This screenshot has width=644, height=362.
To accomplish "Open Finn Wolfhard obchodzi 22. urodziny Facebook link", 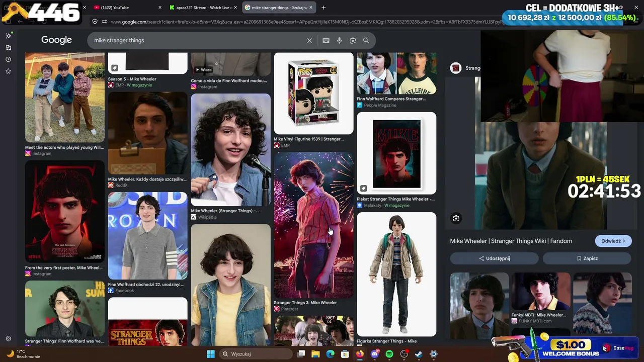I will [145, 285].
